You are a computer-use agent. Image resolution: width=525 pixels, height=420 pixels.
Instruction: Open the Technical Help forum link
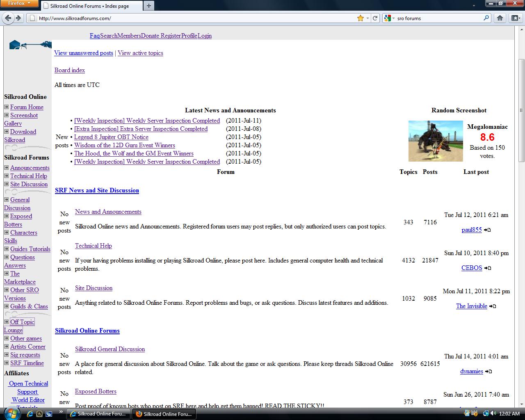click(x=93, y=246)
